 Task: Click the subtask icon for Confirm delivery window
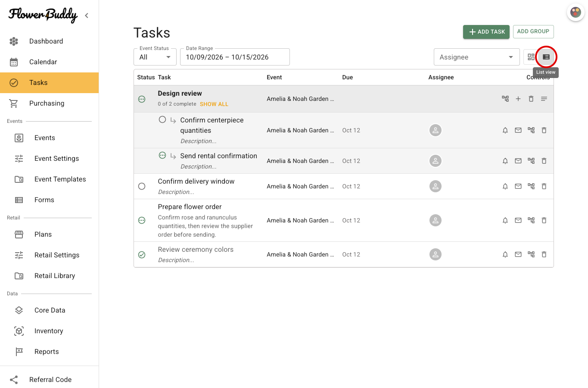531,186
